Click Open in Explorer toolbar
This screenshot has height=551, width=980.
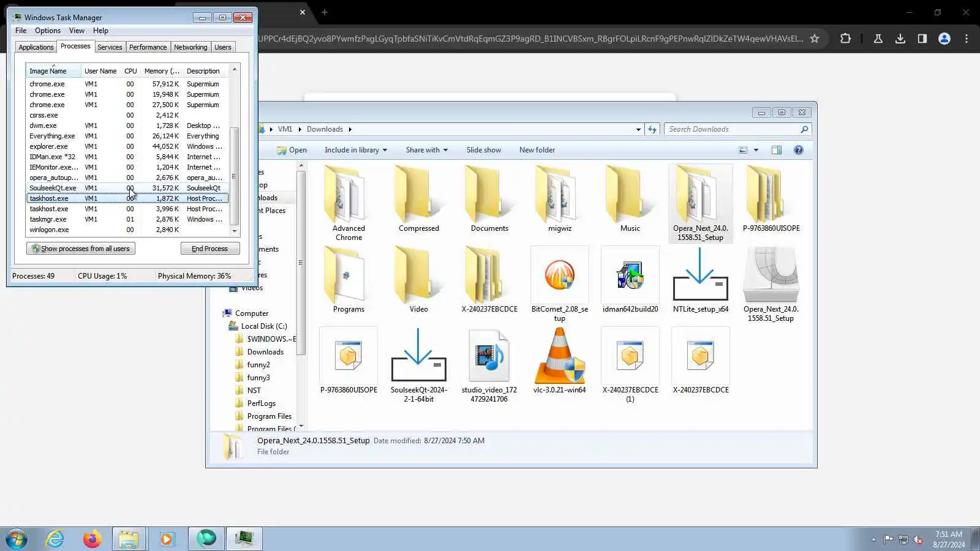(292, 150)
